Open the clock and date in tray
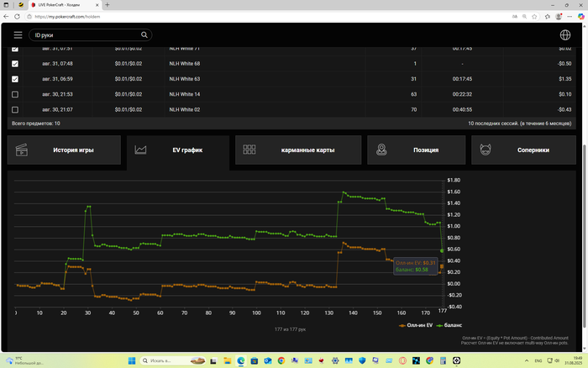 pos(573,361)
